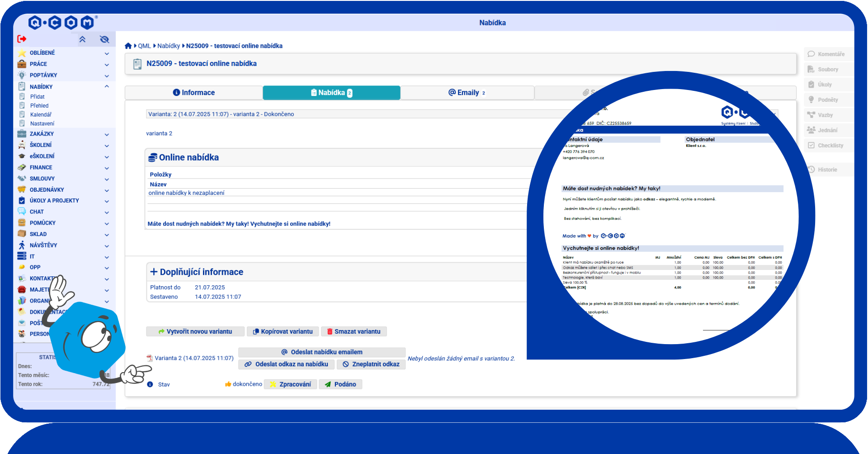This screenshot has height=454, width=868.
Task: Click the ÚKOLY A PROJEKTY icon
Action: point(22,200)
